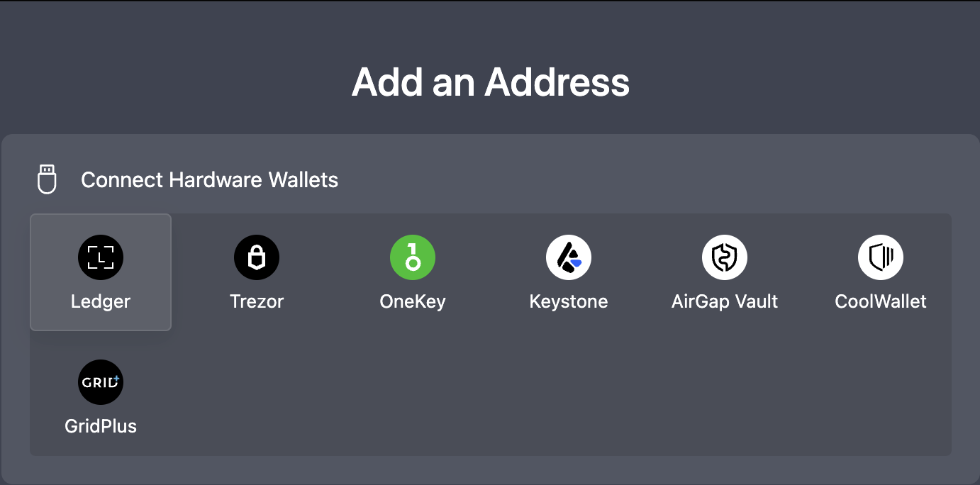Choose the green OneKey icon
The image size is (980, 485).
point(413,257)
